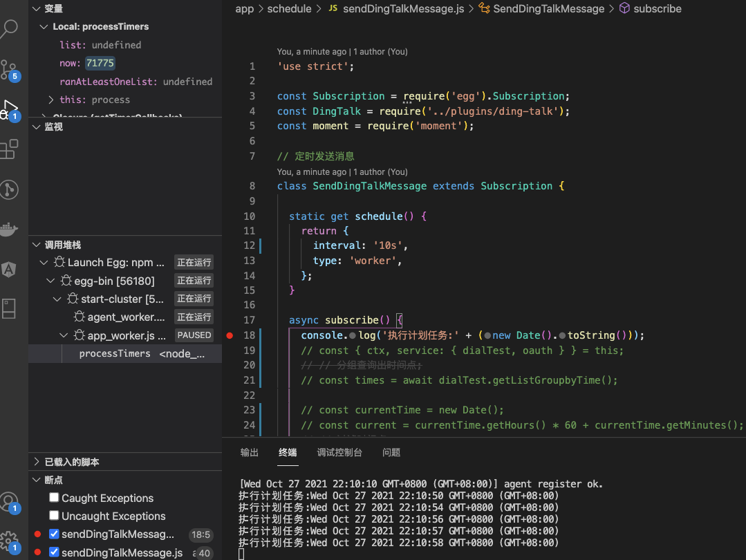This screenshot has width=746, height=560.
Task: Toggle the Uncaught Exceptions checkbox
Action: click(x=54, y=516)
